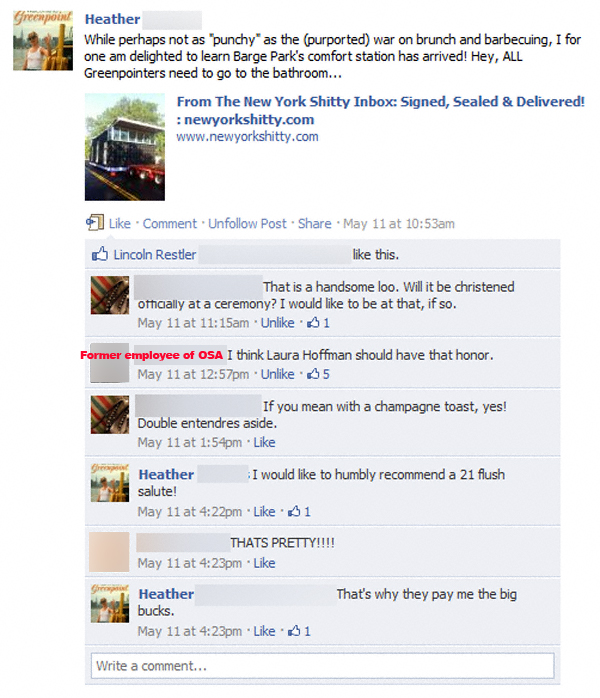600x698 pixels.
Task: Open Heather's profile picture at top of post
Action: (x=43, y=41)
